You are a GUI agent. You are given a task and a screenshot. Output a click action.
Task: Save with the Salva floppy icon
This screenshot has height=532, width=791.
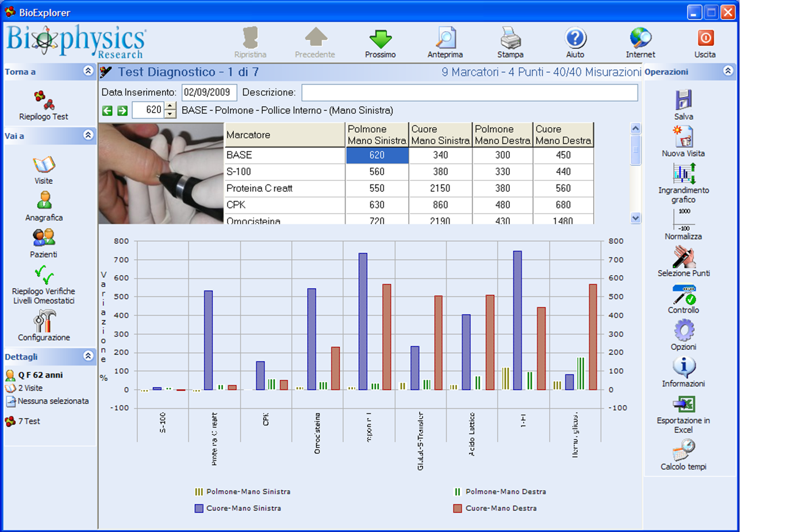pyautogui.click(x=683, y=100)
